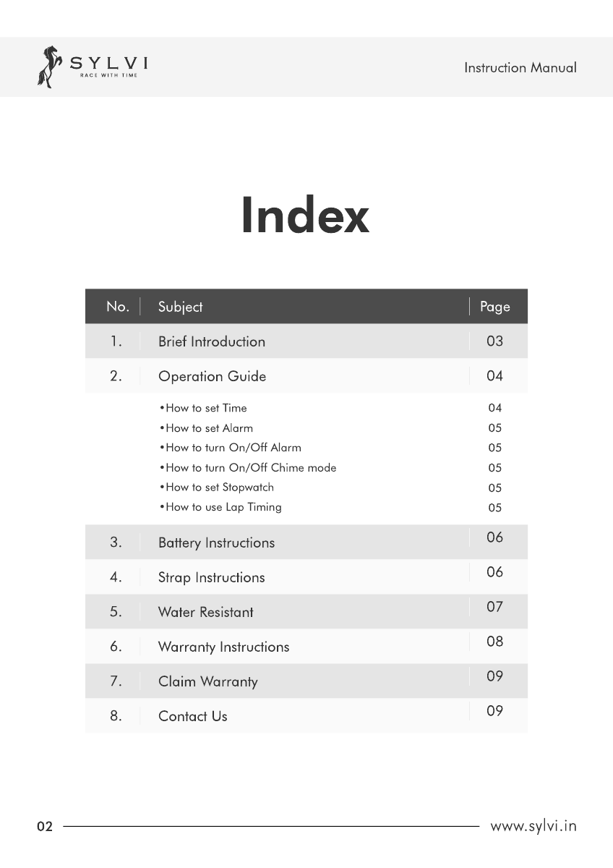Screen dimensions: 613x868
Task: Open How to turn On/Off Alarm
Action: click(x=230, y=448)
